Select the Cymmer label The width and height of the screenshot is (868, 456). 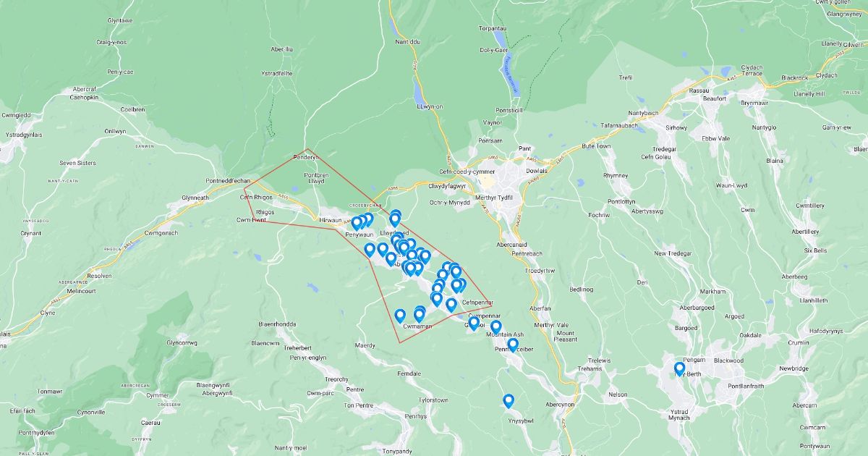tap(157, 395)
